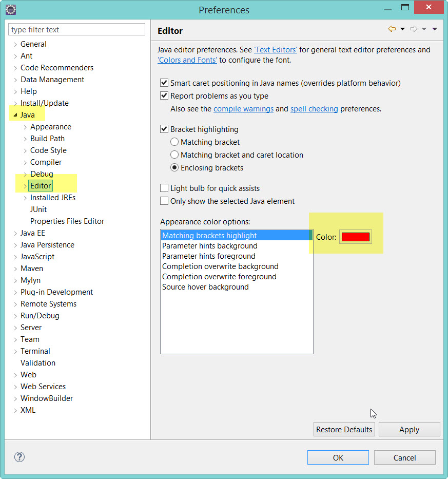Click the Eclipse icon in the title bar
This screenshot has width=448, height=479.
click(11, 10)
